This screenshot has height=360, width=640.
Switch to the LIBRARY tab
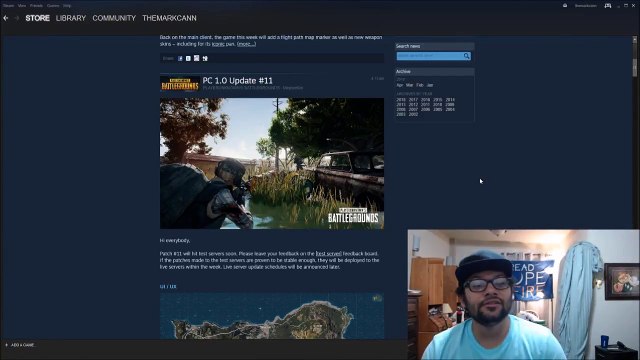pyautogui.click(x=71, y=18)
